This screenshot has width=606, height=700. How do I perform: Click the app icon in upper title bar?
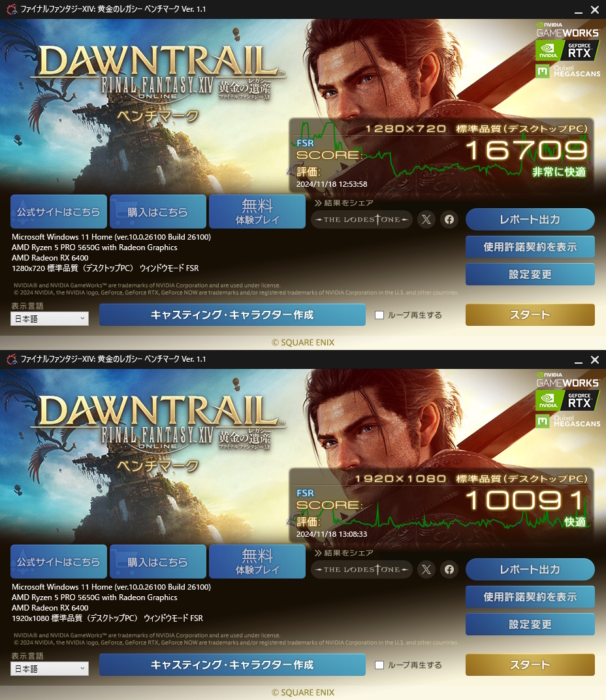pyautogui.click(x=12, y=9)
